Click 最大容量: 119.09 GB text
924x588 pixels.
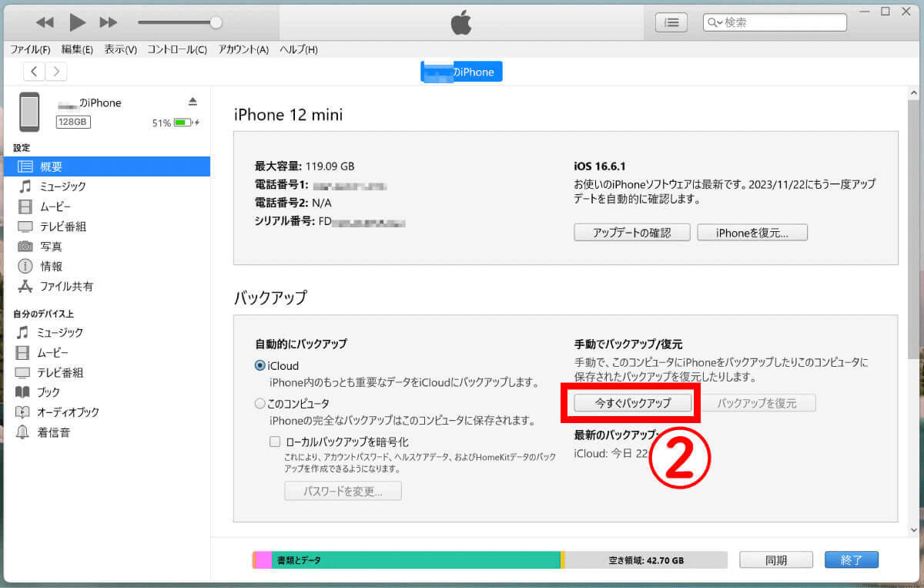tap(304, 166)
